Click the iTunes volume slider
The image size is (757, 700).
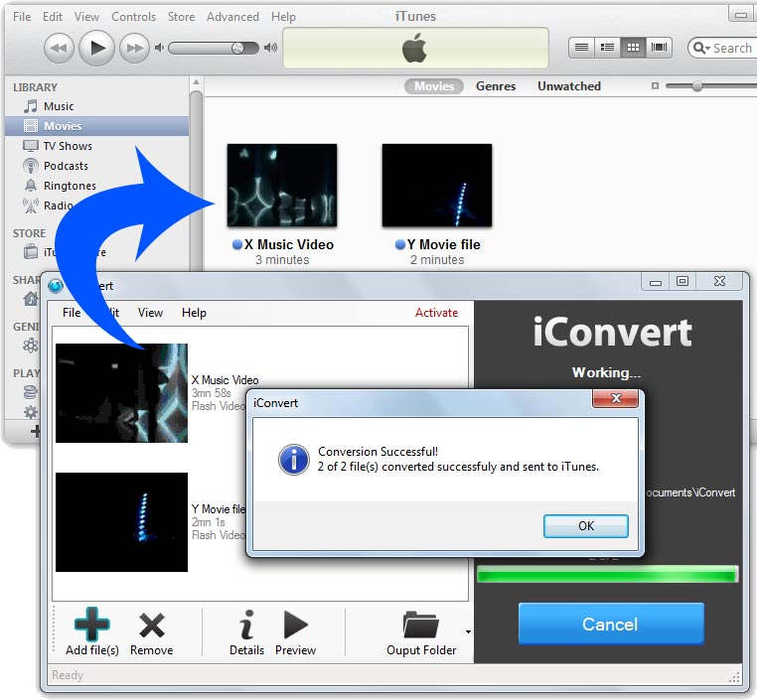pos(213,48)
